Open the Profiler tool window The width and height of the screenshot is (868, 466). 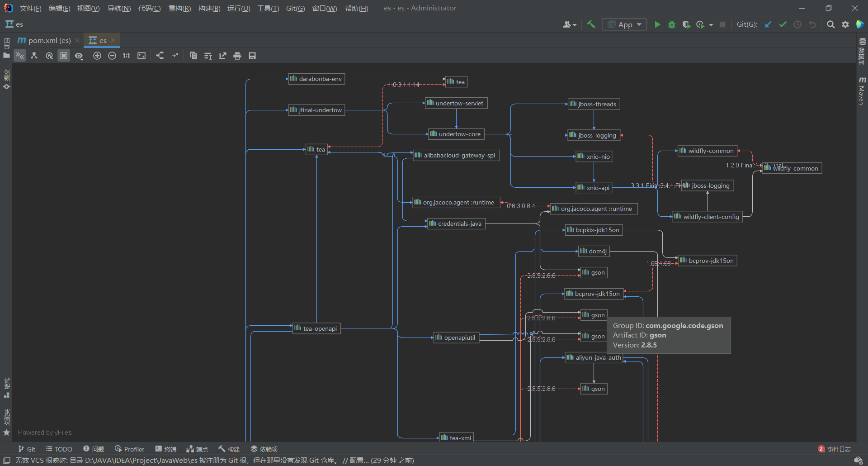click(129, 449)
